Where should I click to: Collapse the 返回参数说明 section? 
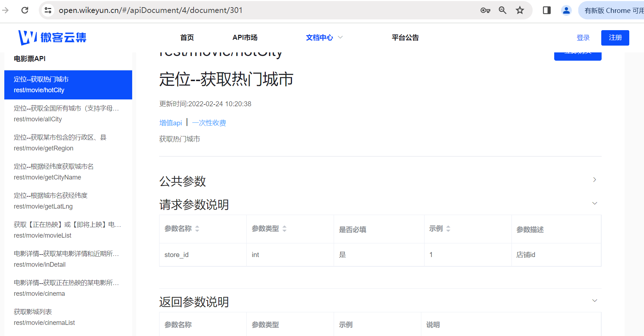pos(594,301)
